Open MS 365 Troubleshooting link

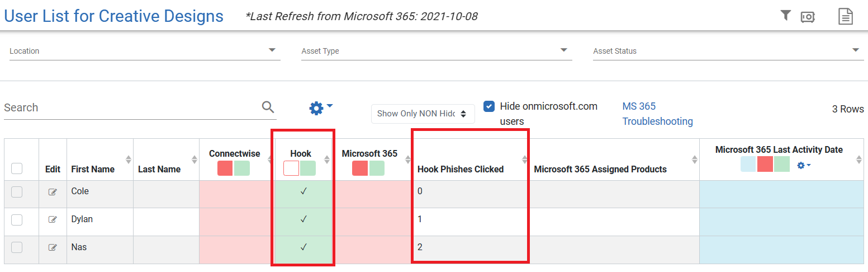point(657,114)
